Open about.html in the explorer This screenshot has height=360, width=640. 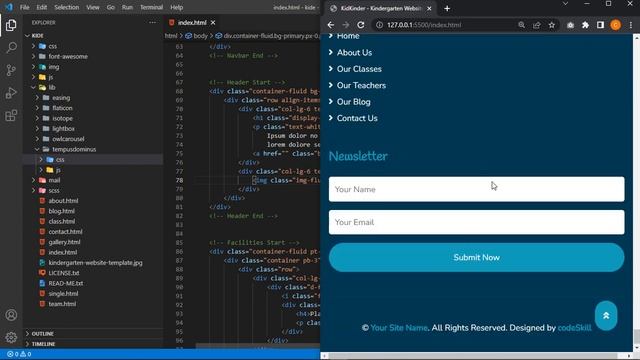(x=63, y=201)
